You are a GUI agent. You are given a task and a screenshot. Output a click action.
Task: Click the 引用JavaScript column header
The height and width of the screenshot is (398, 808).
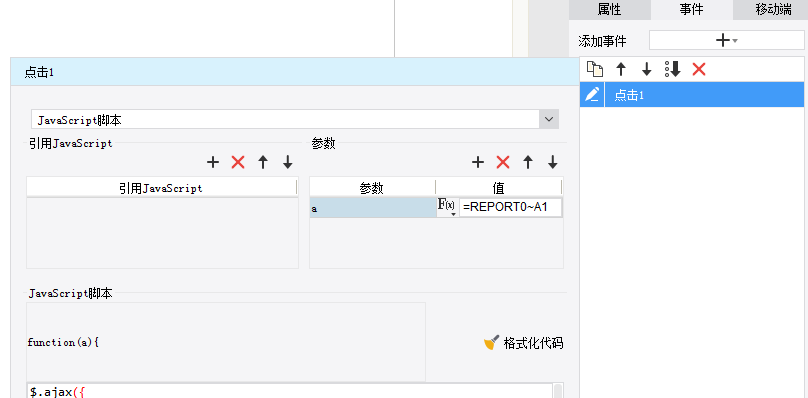tap(161, 188)
